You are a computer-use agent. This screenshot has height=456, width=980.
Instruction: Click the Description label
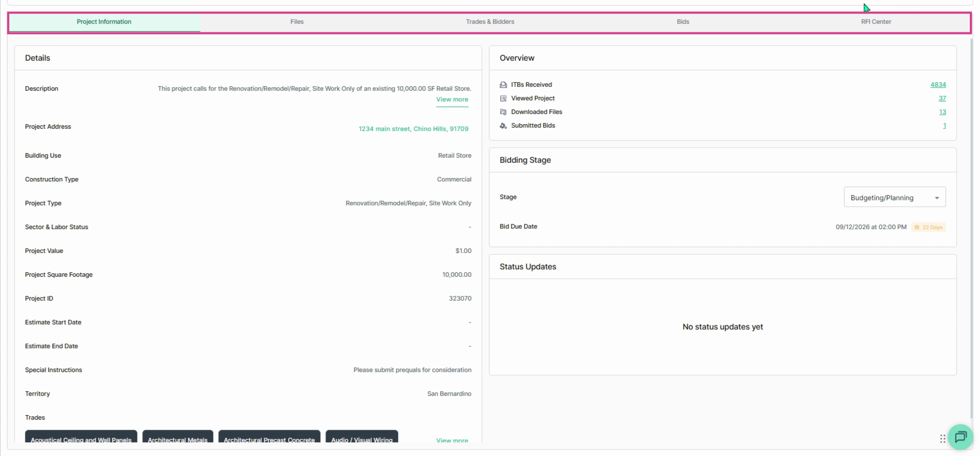(41, 88)
